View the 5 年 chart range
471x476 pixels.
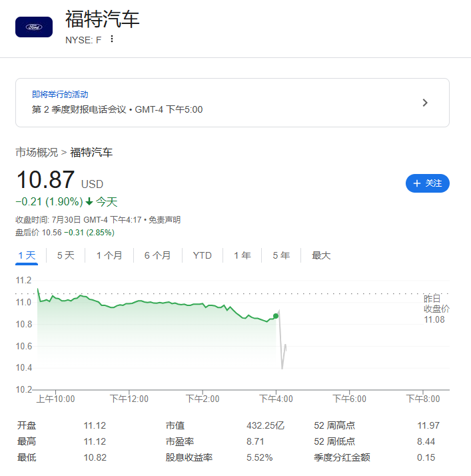pos(280,255)
